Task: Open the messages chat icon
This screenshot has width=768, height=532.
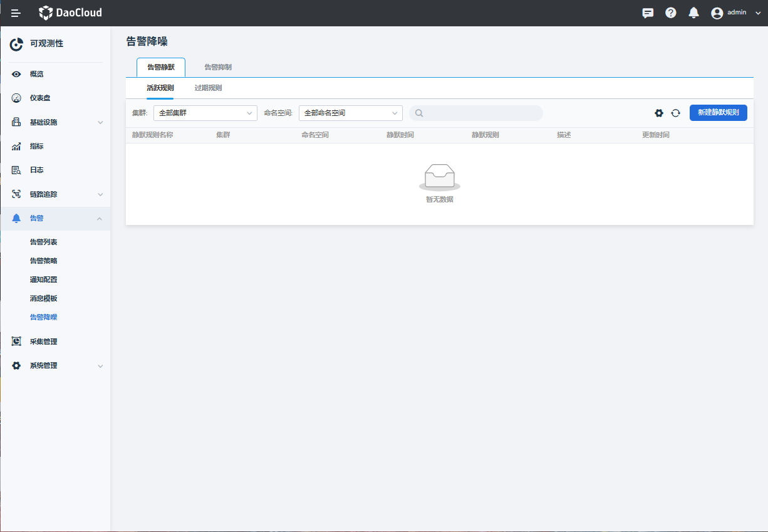Action: point(648,13)
